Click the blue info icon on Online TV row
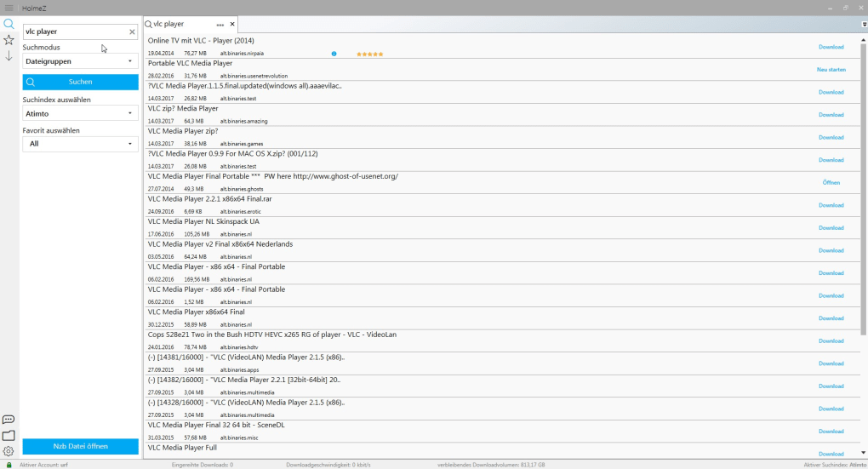This screenshot has width=868, height=469. pos(334,54)
